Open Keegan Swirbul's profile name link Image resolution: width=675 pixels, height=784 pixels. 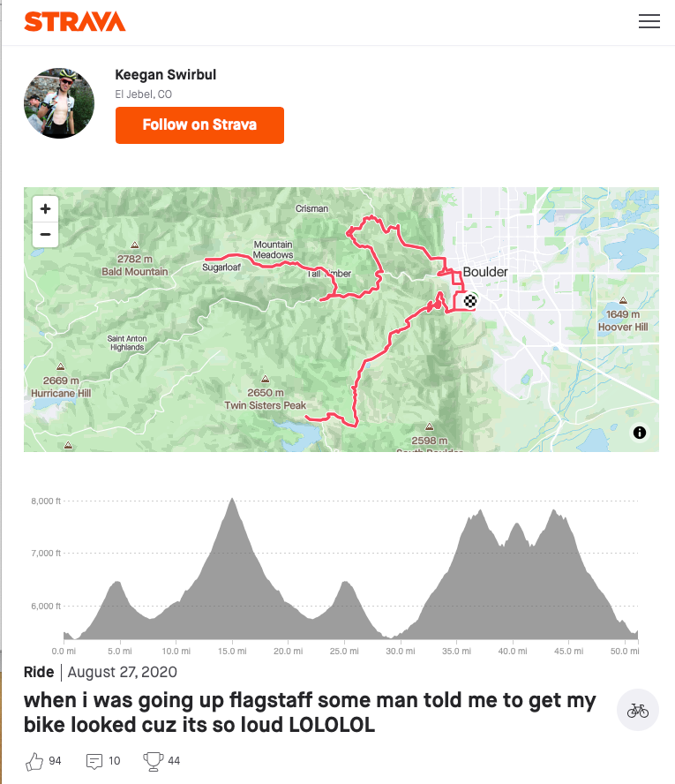[166, 75]
